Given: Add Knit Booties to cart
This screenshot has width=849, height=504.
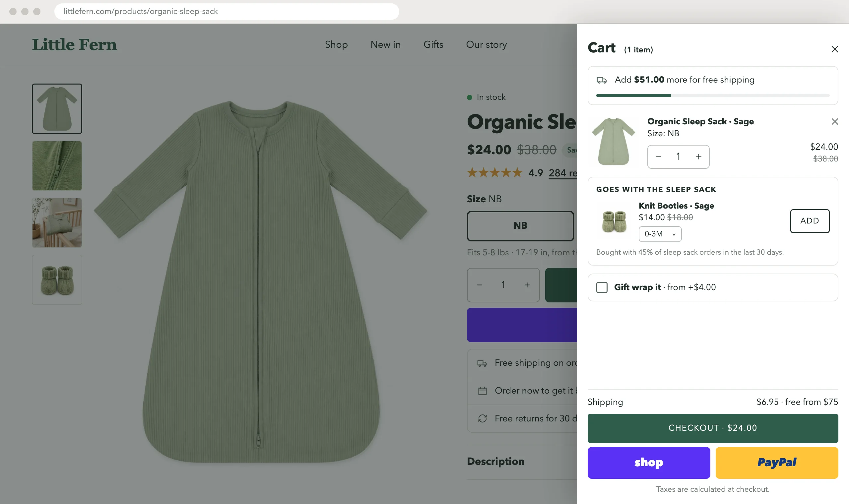Looking at the screenshot, I should (809, 221).
